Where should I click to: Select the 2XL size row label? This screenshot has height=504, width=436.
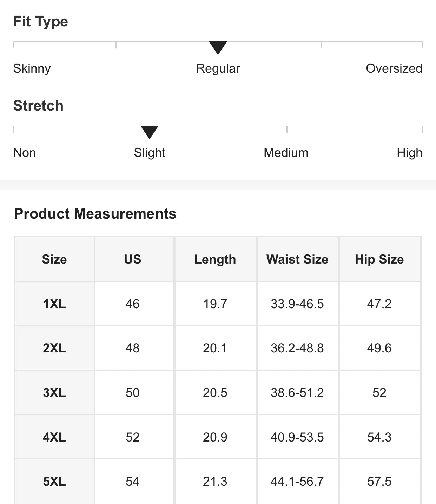point(54,348)
